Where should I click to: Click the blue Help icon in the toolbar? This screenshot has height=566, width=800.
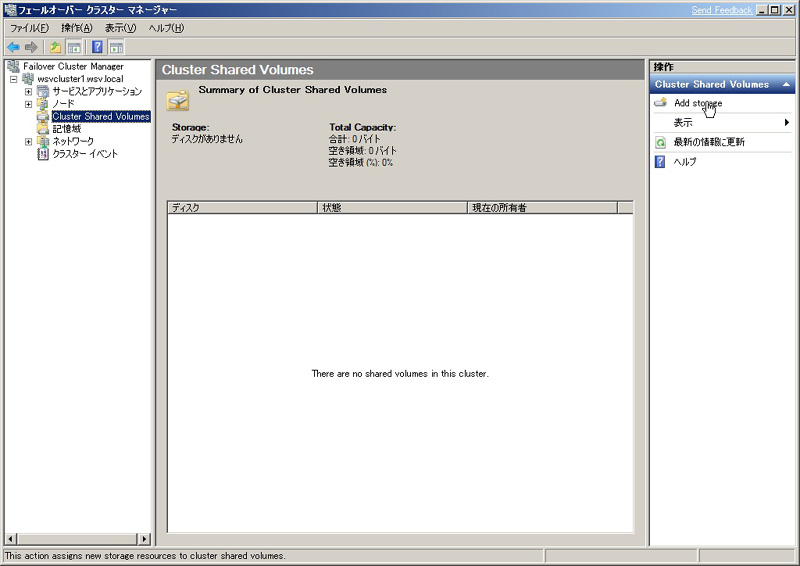[98, 47]
